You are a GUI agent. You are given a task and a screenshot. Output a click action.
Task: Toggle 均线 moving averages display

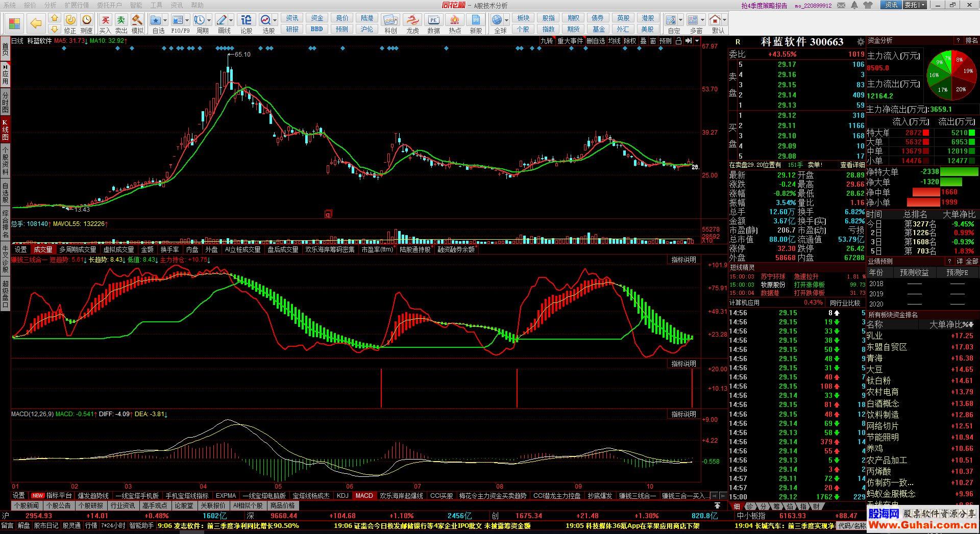point(614,41)
